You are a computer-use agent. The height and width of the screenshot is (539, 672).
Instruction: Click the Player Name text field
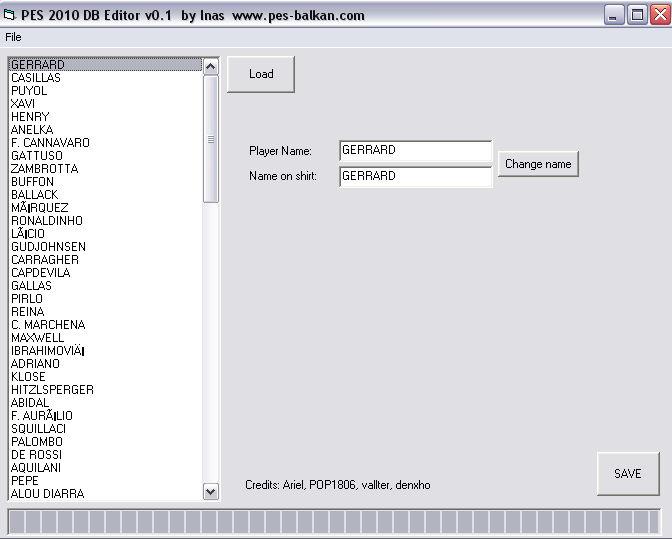click(415, 150)
